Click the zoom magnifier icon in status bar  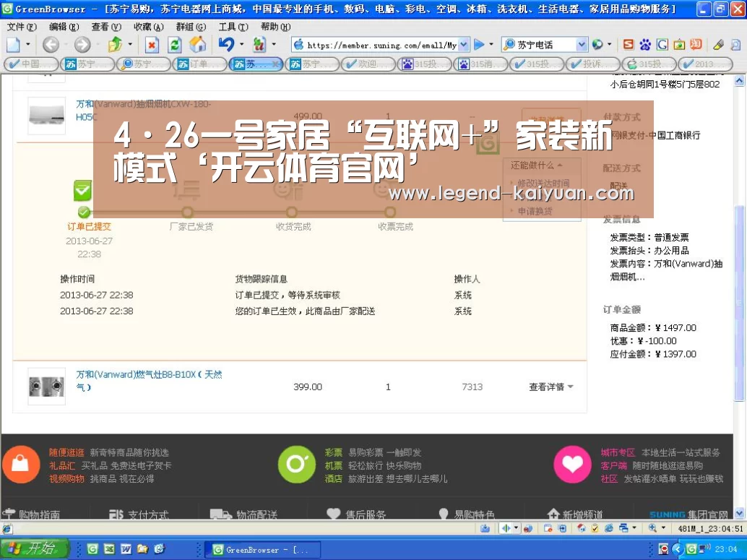click(652, 528)
